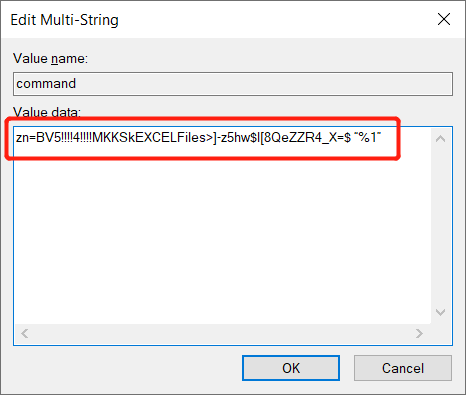Click the empty area below the value data text
The height and width of the screenshot is (395, 466).
pos(223,233)
